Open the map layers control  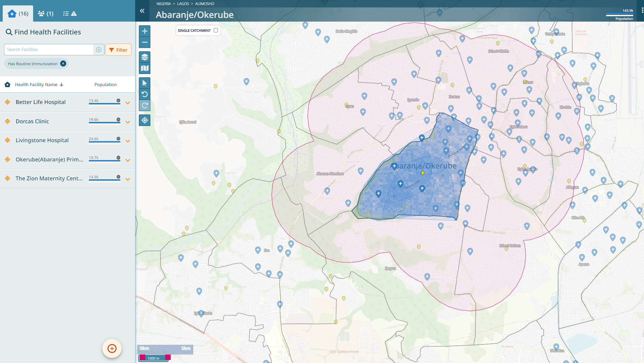click(145, 57)
